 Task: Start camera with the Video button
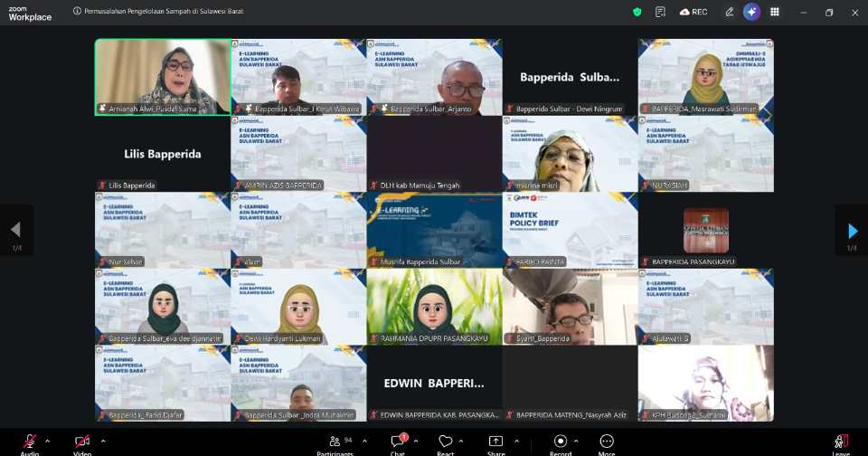point(82,444)
